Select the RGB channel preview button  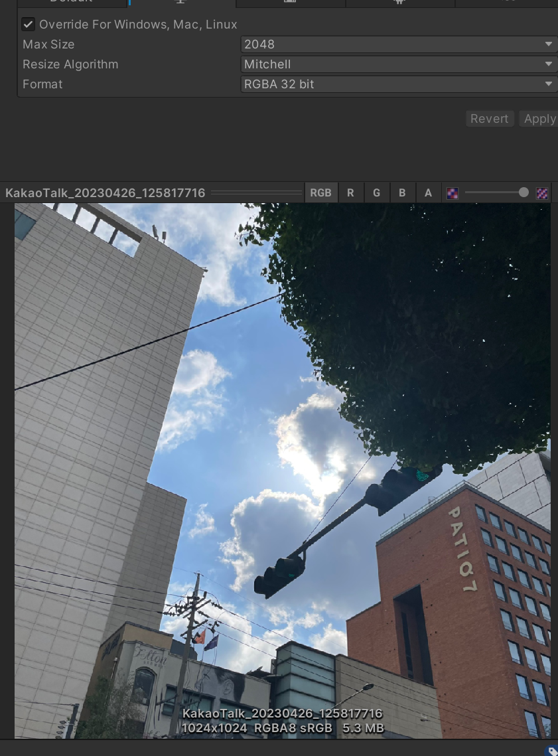[320, 193]
